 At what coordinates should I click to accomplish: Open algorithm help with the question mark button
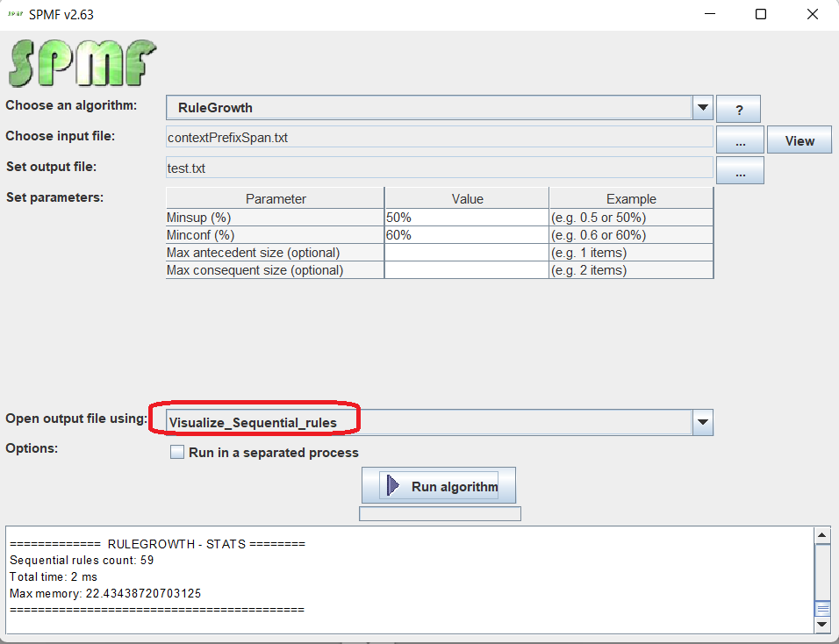tap(738, 110)
